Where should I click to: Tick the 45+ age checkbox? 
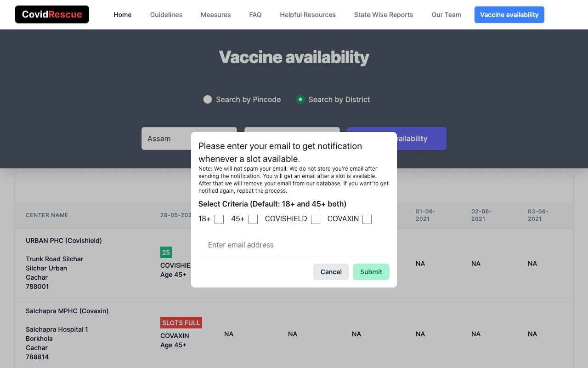[x=253, y=219]
